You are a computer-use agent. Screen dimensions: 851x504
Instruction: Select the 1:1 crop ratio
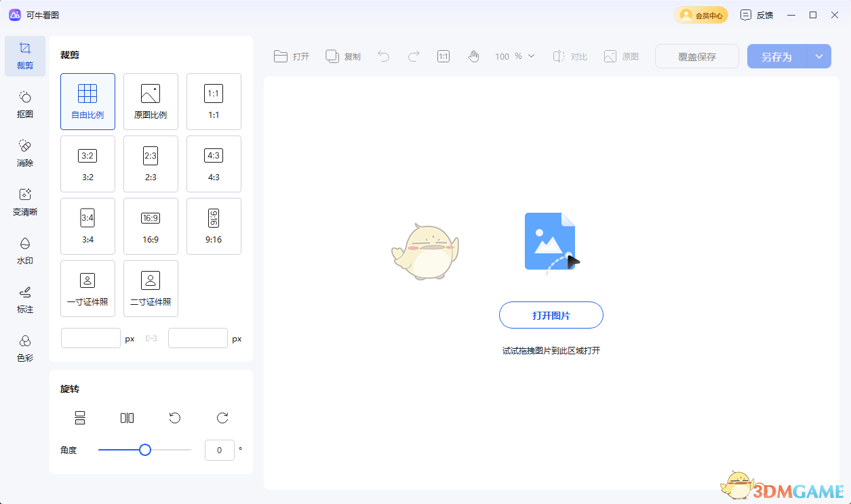(214, 101)
